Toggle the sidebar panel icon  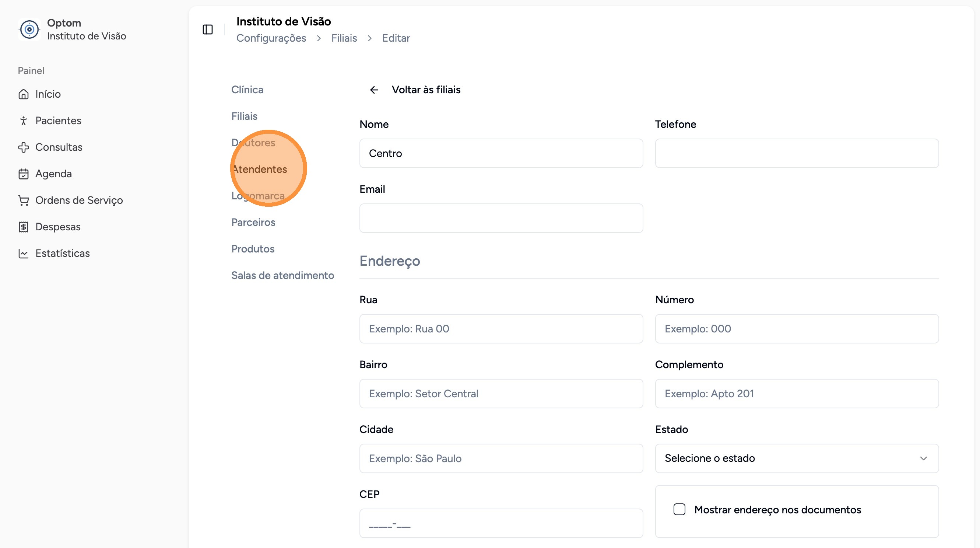click(208, 29)
